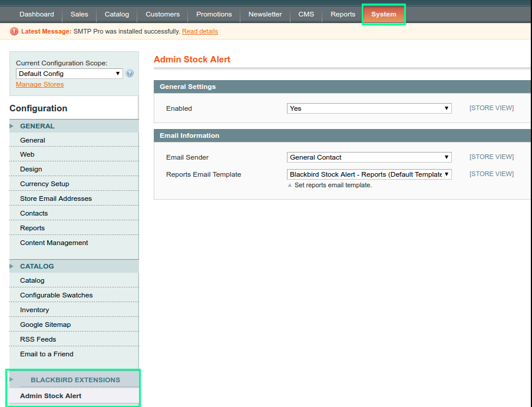Image resolution: width=532 pixels, height=407 pixels.
Task: Click STORE VIEW beside Reports Email Template
Action: [x=491, y=174]
